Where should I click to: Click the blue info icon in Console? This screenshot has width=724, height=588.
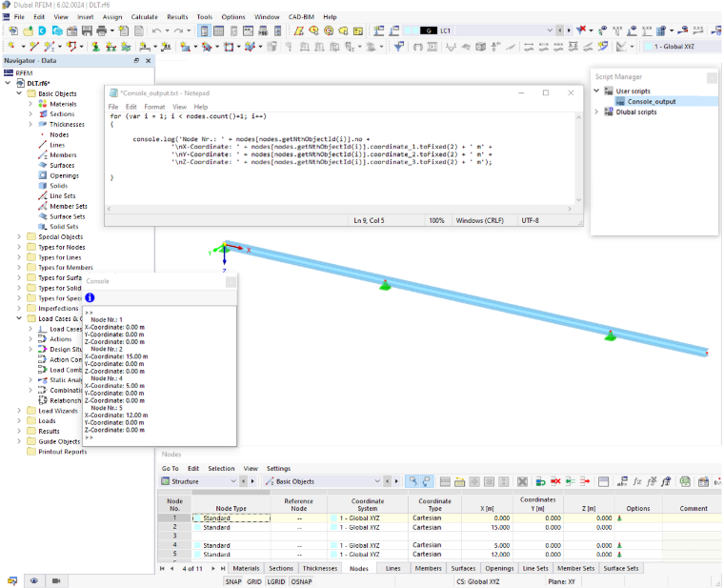(90, 298)
